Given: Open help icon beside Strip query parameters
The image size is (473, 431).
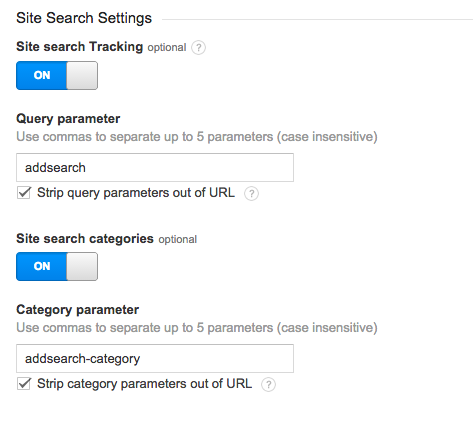Looking at the screenshot, I should click(251, 194).
